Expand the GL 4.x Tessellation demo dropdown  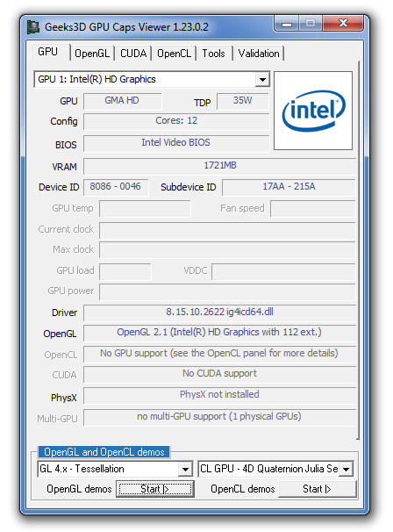pos(185,470)
